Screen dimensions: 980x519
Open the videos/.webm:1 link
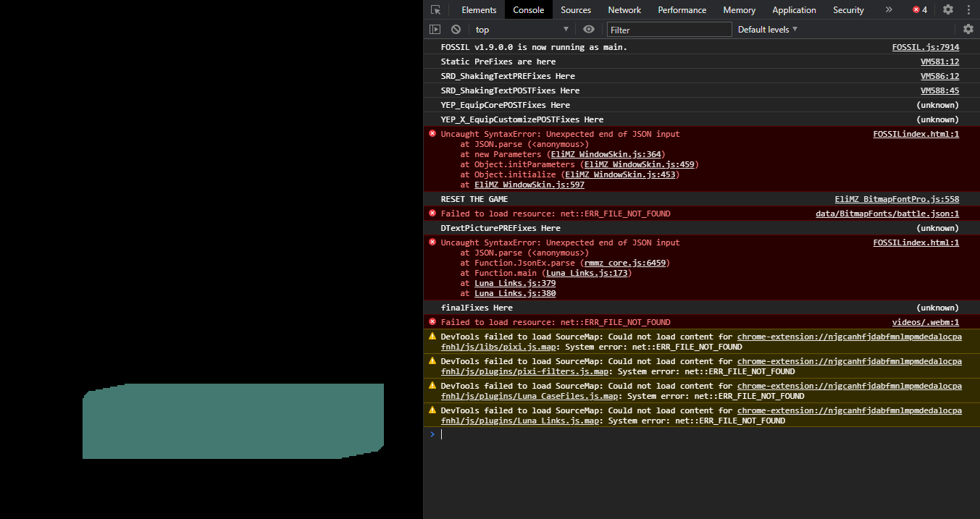click(x=926, y=322)
